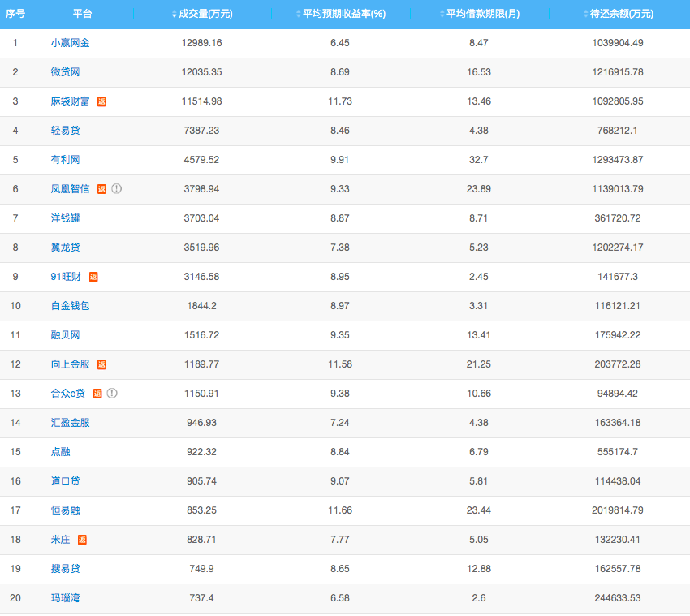Select the balance value 768212.1

[618, 130]
